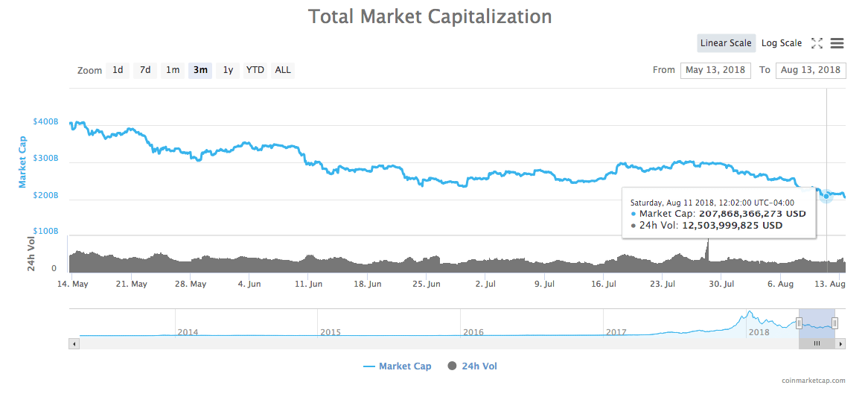Open the chart hamburger context menu
Viewport: 868px width, 394px height.
(837, 43)
